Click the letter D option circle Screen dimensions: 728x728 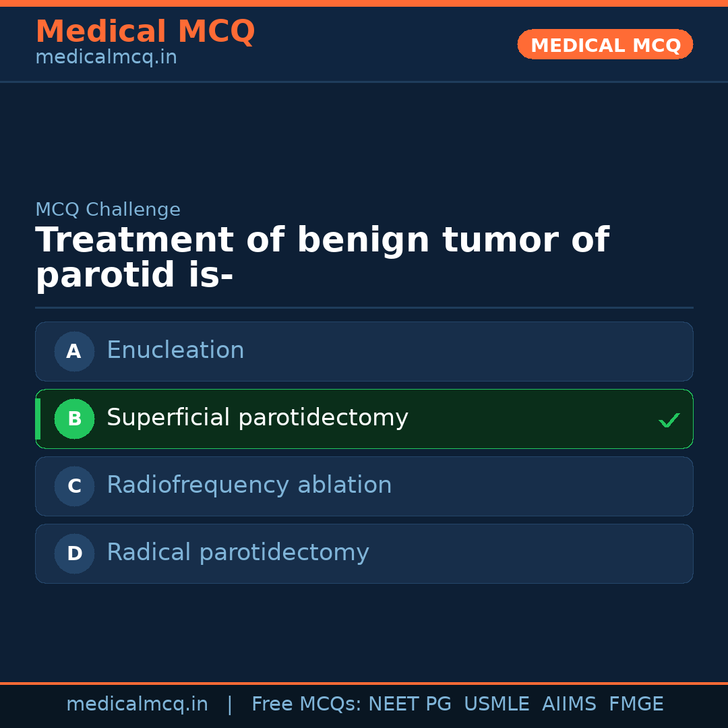pos(74,553)
